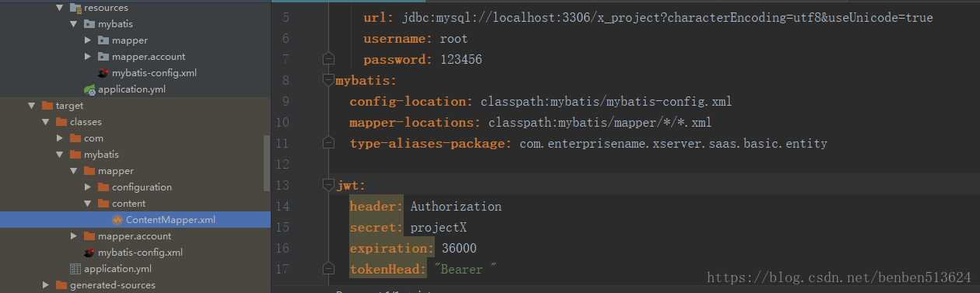Collapse the mybatis block using gutter fold marker

[x=327, y=80]
